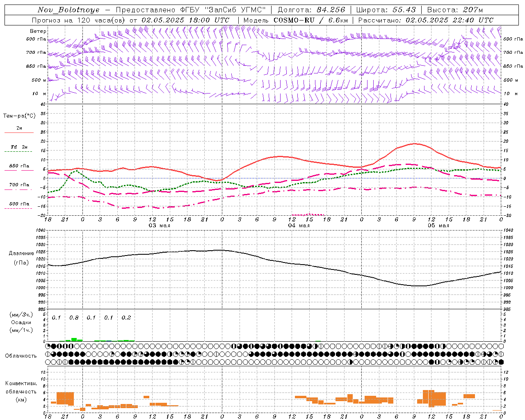Click the Высота: 207м value

455,10
